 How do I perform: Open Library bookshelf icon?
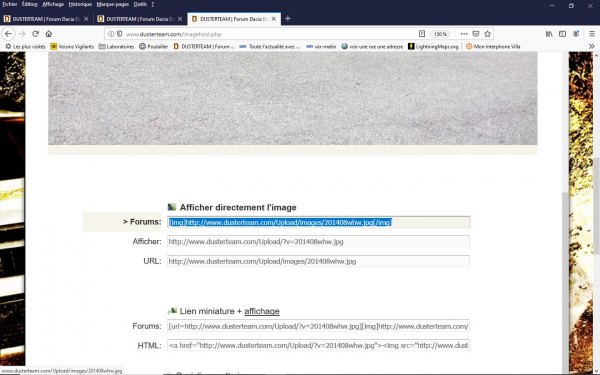pyautogui.click(x=549, y=34)
